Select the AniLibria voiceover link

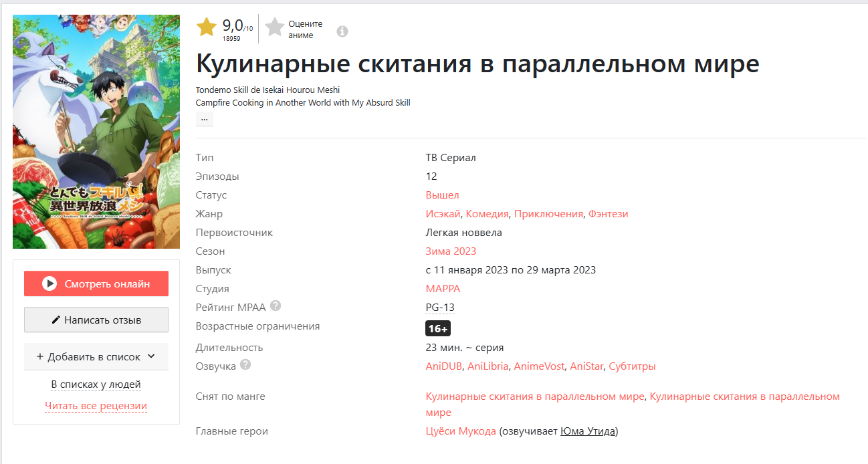(x=488, y=366)
